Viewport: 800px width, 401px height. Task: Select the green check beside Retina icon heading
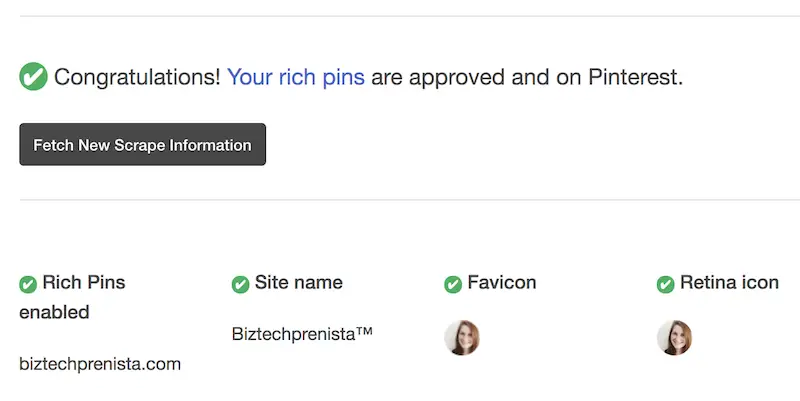[665, 284]
